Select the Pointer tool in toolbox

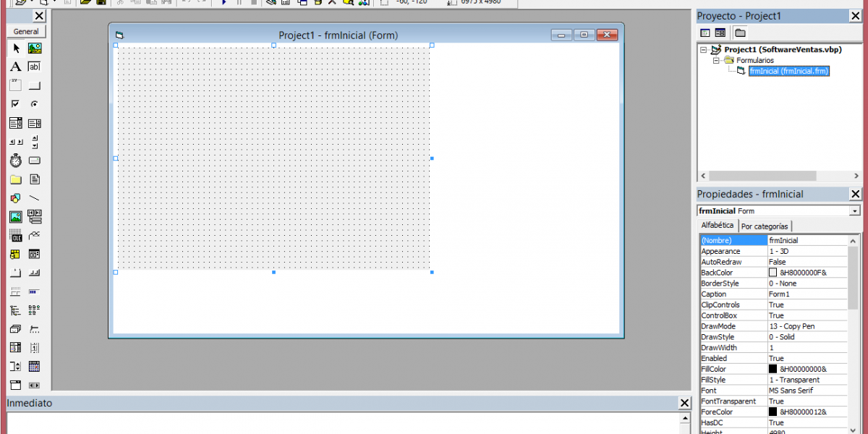coord(15,48)
